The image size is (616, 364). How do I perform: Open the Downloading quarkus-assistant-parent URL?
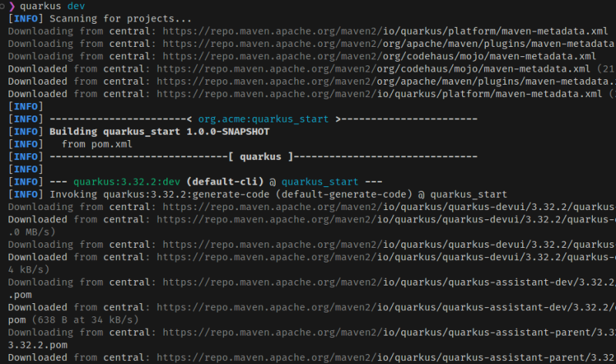[x=389, y=332]
